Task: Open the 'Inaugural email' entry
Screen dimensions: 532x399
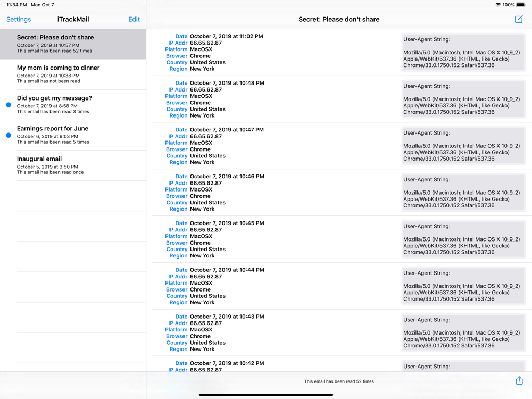Action: [x=73, y=165]
